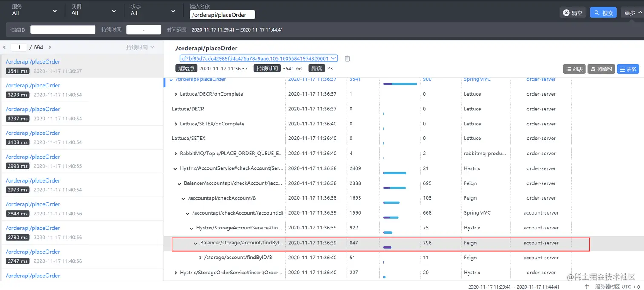
Task: Collapse Hystrix/StorageAccountService span
Action: click(x=192, y=228)
